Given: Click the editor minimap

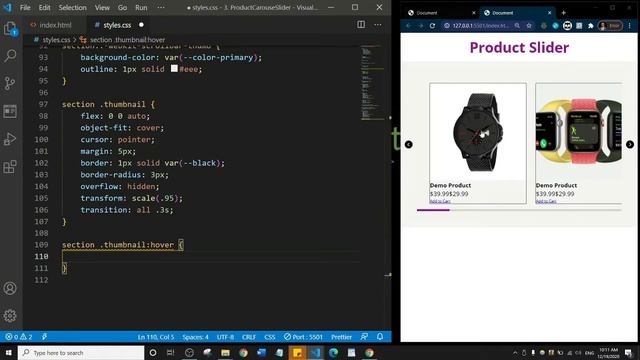Looking at the screenshot, I should [x=371, y=84].
